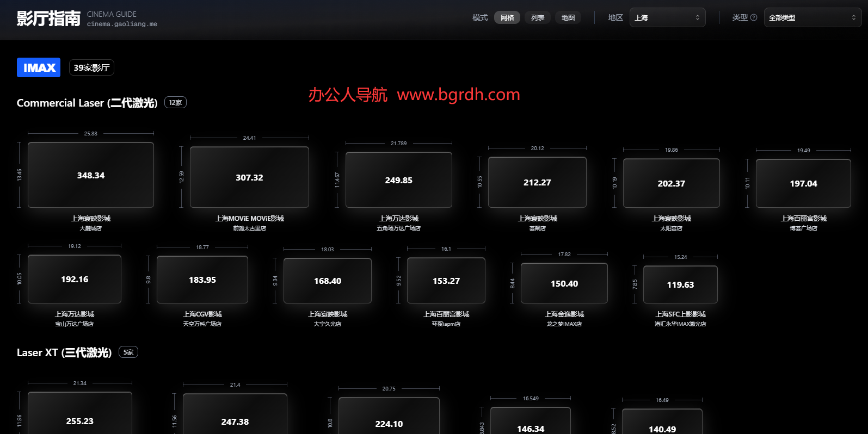Click the 大宁久光店 cinema name
The height and width of the screenshot is (434, 868).
tap(328, 324)
